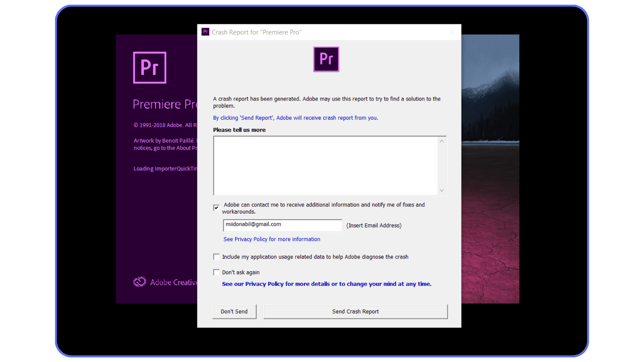The image size is (644, 362).
Task: Click the comment box scrollbar track
Action: click(x=441, y=166)
